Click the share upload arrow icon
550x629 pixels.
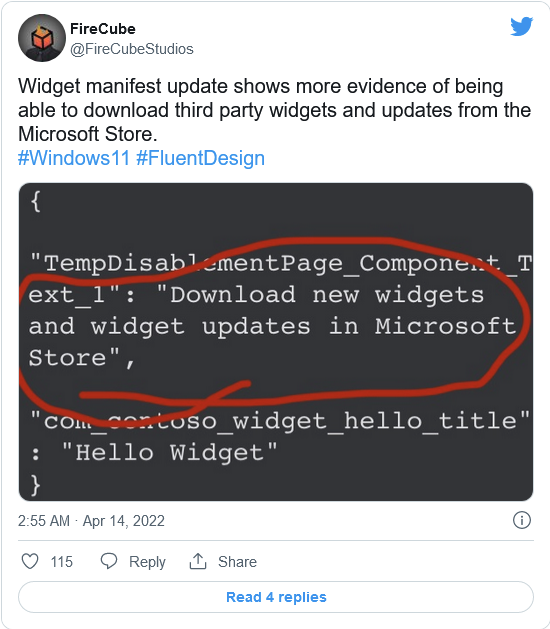[x=198, y=561]
